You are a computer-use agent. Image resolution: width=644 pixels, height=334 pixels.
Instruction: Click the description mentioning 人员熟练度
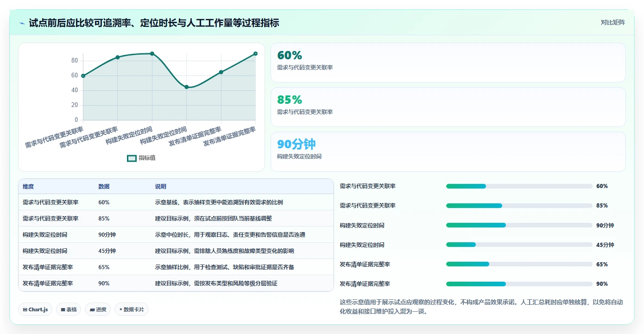225,251
